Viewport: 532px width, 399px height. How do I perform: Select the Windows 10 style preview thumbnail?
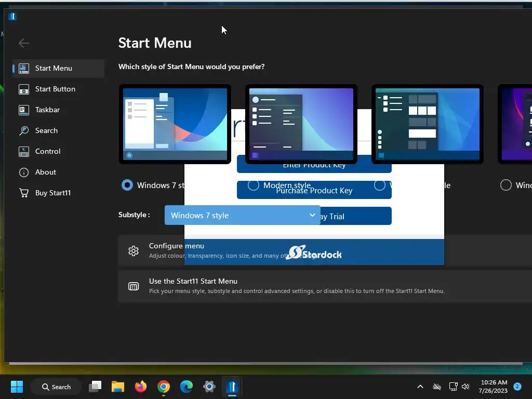[x=428, y=124]
